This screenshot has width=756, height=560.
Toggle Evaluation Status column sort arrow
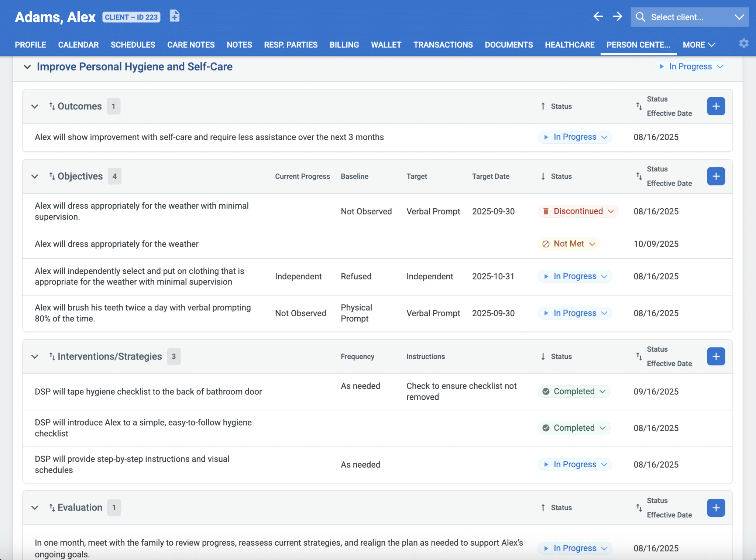(x=543, y=508)
